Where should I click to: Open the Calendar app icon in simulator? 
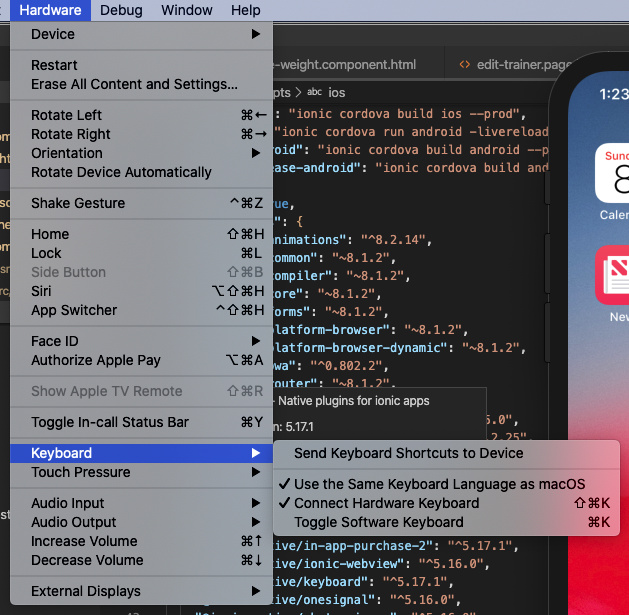coord(612,173)
